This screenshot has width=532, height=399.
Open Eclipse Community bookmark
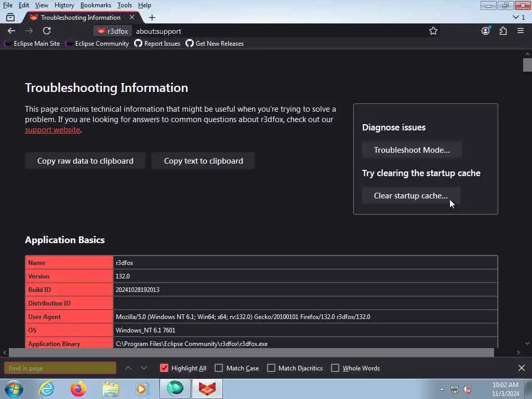coord(97,44)
